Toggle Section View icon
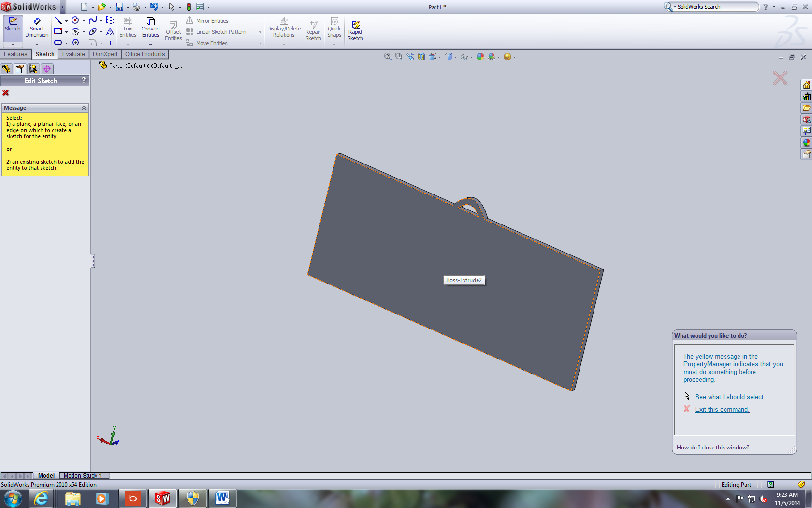This screenshot has width=812, height=508. coord(421,57)
